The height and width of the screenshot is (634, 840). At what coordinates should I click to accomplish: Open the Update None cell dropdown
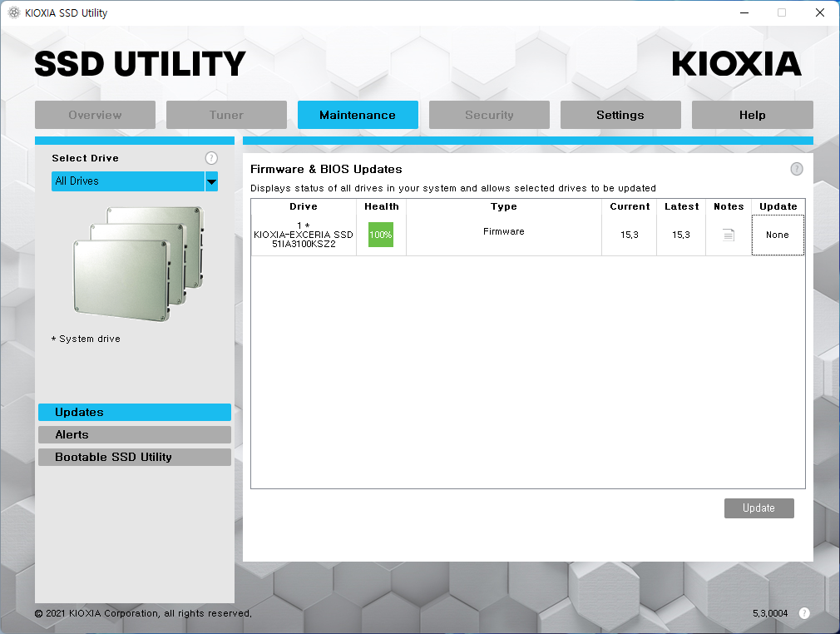coord(778,235)
